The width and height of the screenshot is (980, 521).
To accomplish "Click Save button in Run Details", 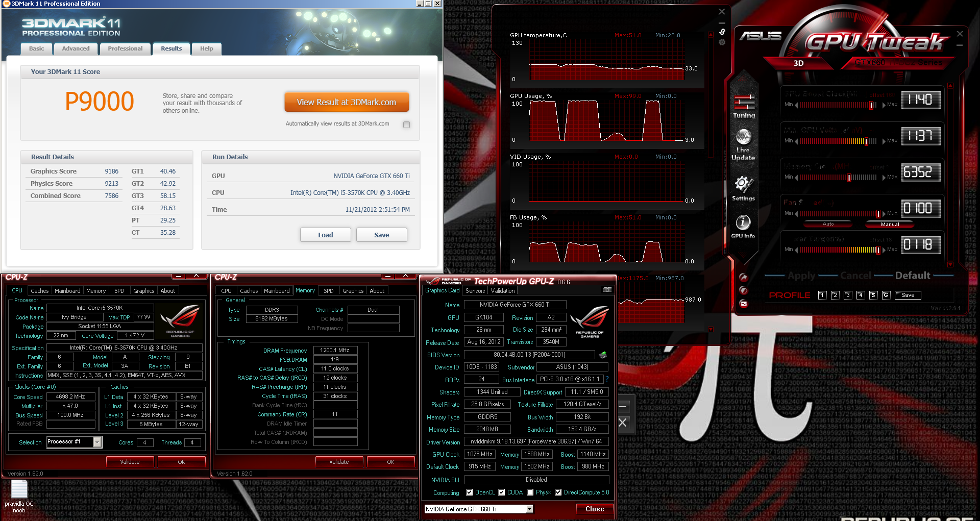I will (382, 235).
